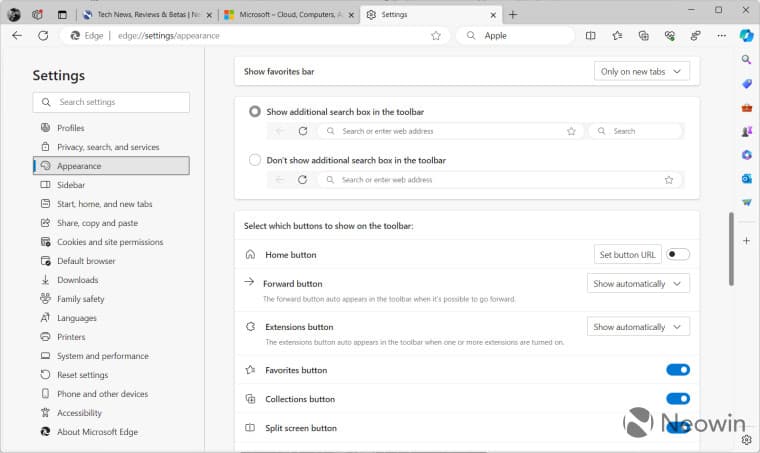This screenshot has width=760, height=453.
Task: Open the Settings and more ellipsis menu
Action: click(x=721, y=35)
